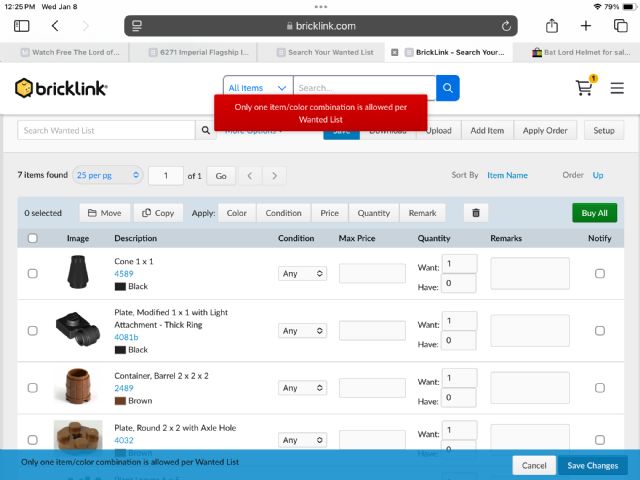The height and width of the screenshot is (480, 640).
Task: Click the Black color swatch for item 4589
Action: point(120,286)
